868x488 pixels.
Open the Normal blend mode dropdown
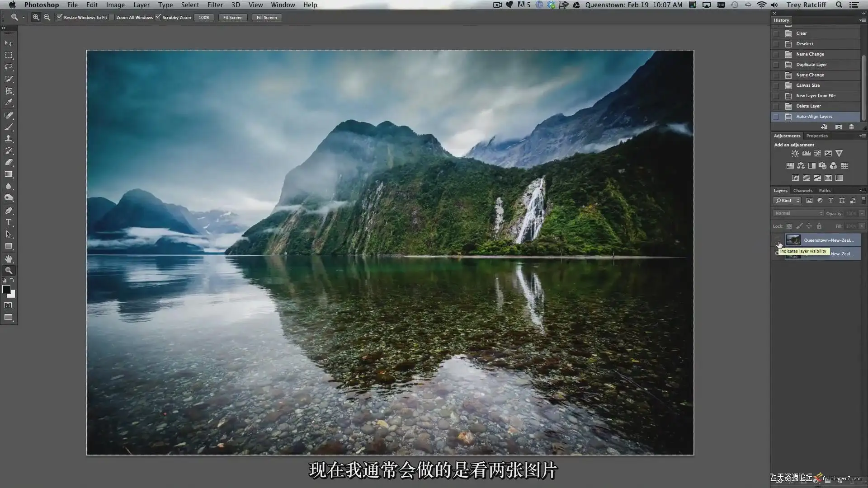click(798, 213)
